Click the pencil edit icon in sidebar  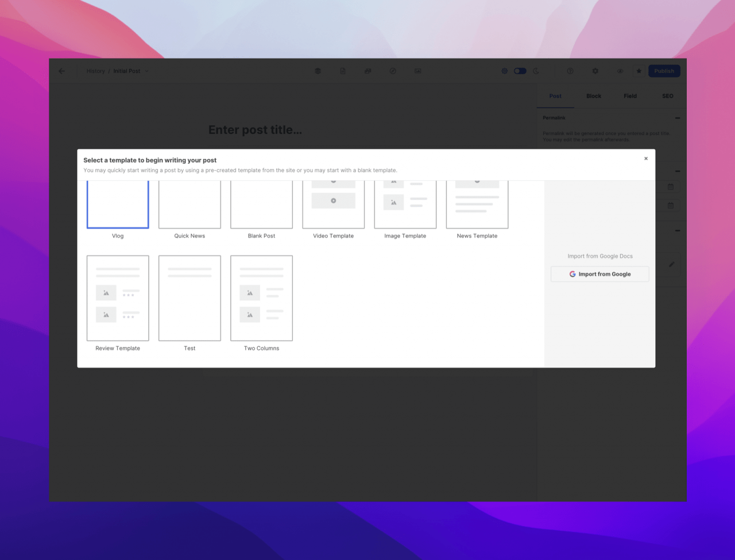click(671, 265)
